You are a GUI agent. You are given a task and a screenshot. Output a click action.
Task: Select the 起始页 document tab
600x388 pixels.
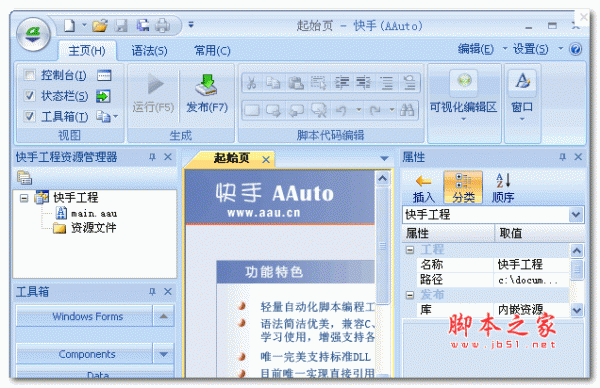pos(232,158)
